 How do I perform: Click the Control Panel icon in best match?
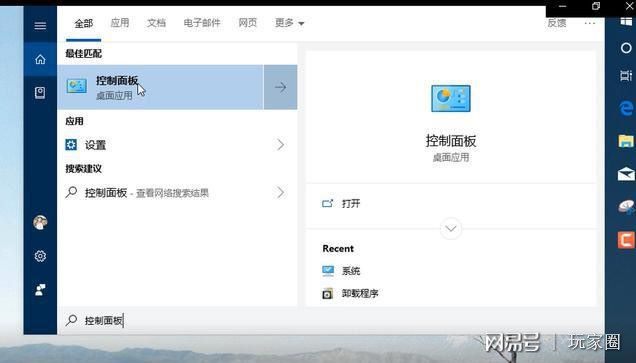[77, 86]
